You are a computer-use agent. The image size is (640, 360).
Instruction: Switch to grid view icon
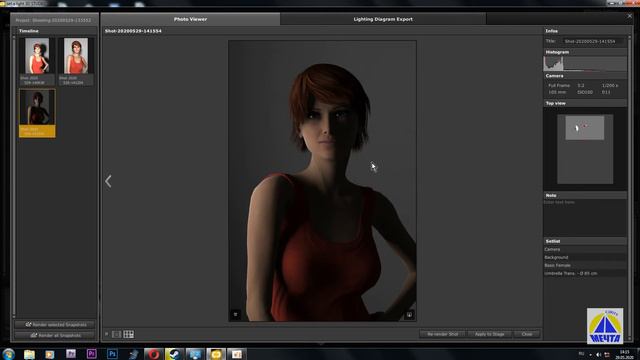[129, 334]
